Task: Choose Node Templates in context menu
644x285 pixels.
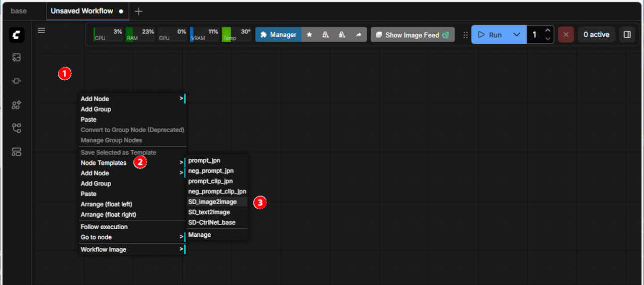Action: point(104,163)
